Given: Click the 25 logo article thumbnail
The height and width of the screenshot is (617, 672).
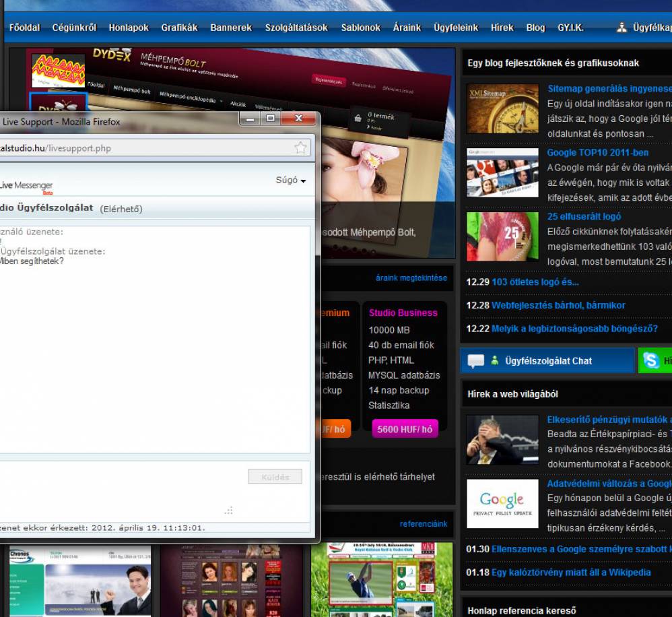Looking at the screenshot, I should pos(502,236).
